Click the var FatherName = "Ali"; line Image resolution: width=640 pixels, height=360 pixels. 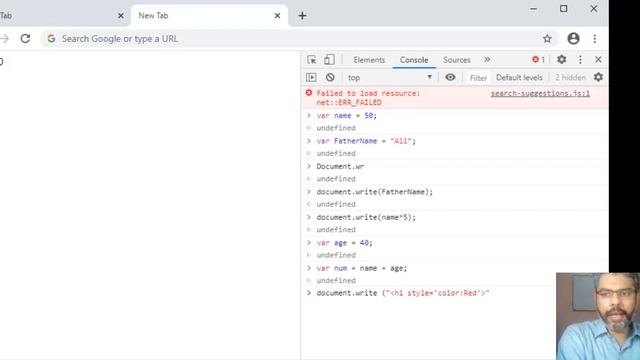(x=366, y=141)
